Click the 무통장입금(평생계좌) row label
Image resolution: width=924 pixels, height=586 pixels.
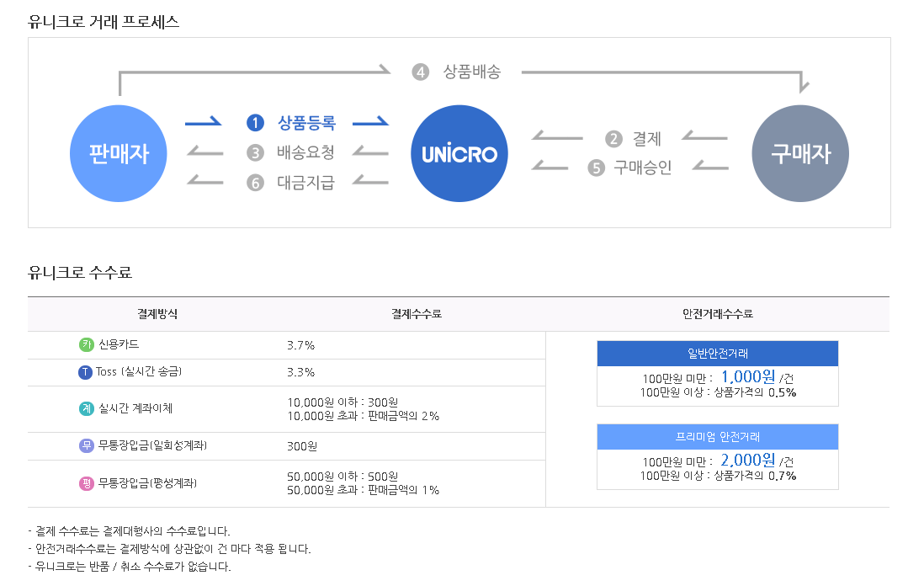pos(147,482)
